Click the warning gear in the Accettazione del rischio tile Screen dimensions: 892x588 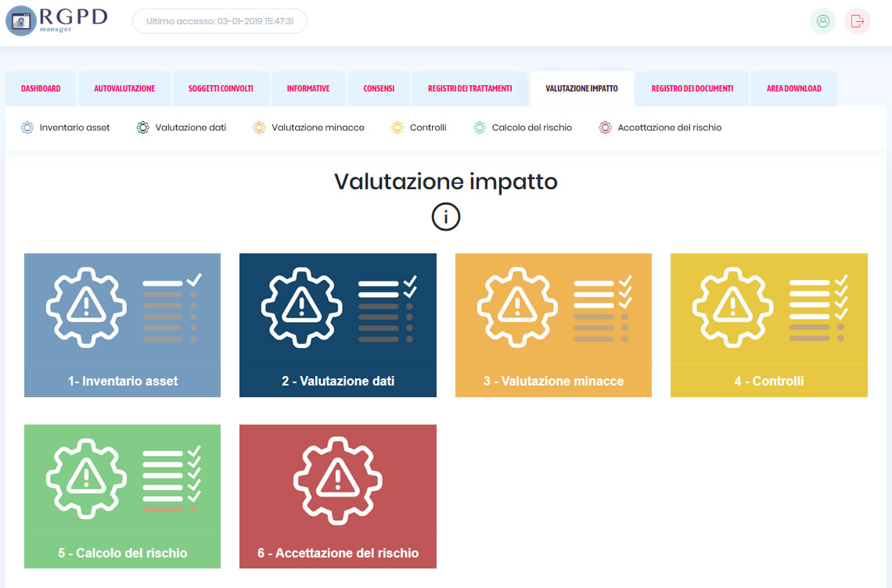click(338, 481)
